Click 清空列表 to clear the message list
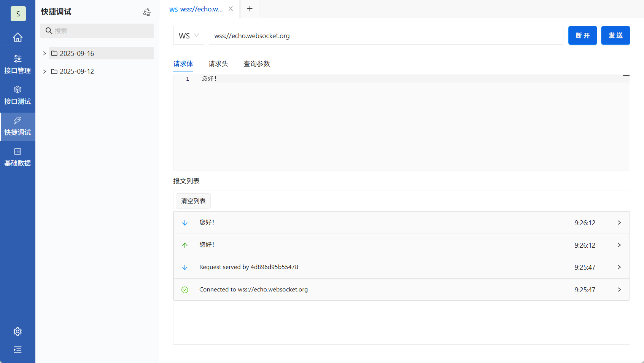 pyautogui.click(x=193, y=201)
